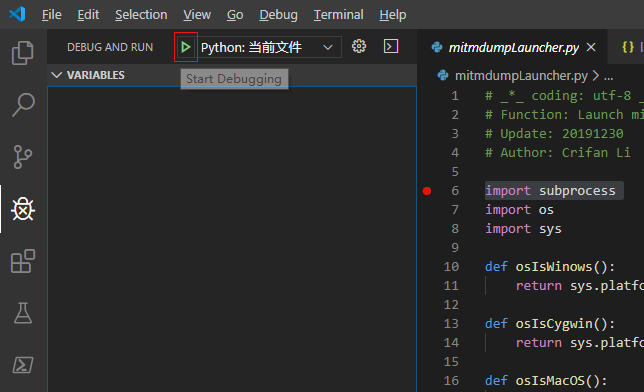Click the mitmdumpLauncher.py breadcrumb link
Screen dimensions: 644x392
[521, 76]
